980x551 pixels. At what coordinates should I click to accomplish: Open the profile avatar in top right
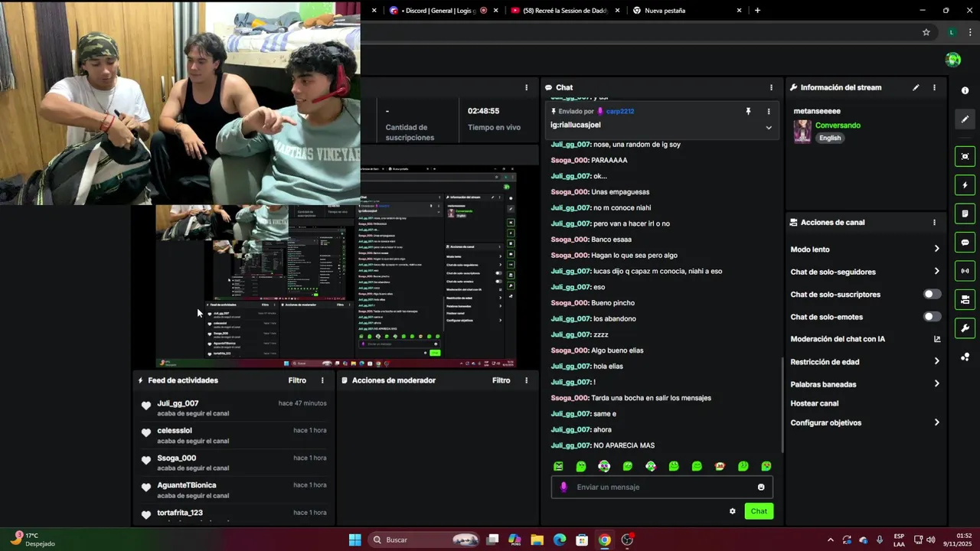[x=953, y=60]
